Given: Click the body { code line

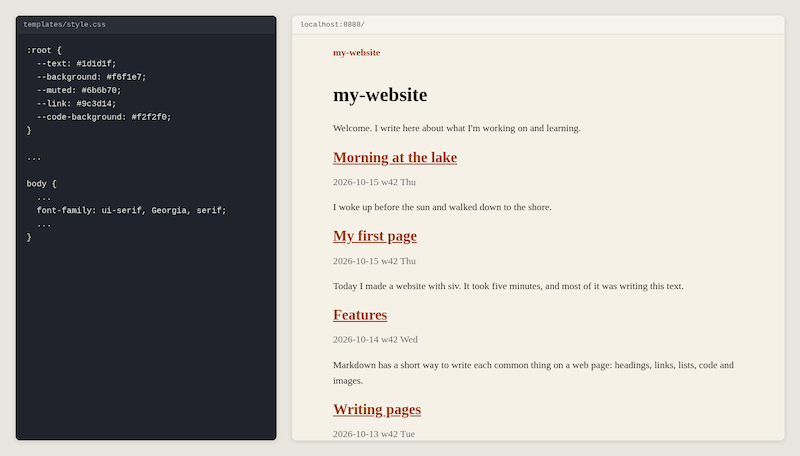Looking at the screenshot, I should (41, 184).
